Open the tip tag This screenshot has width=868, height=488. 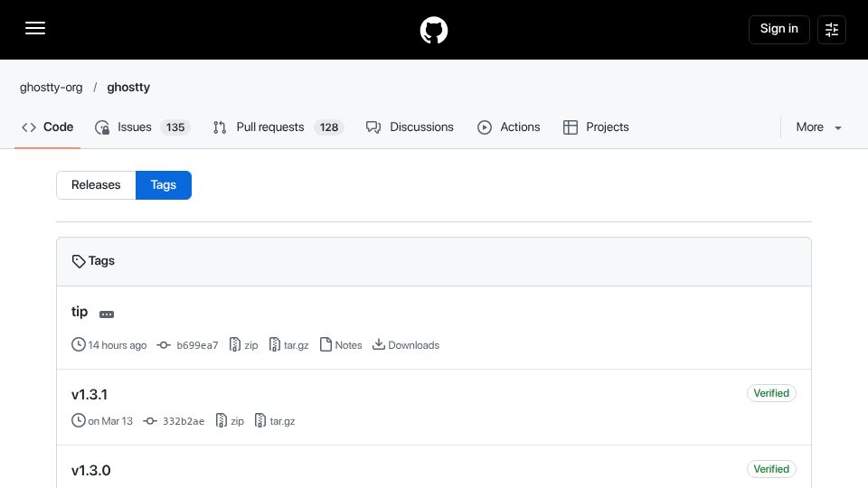click(x=80, y=312)
